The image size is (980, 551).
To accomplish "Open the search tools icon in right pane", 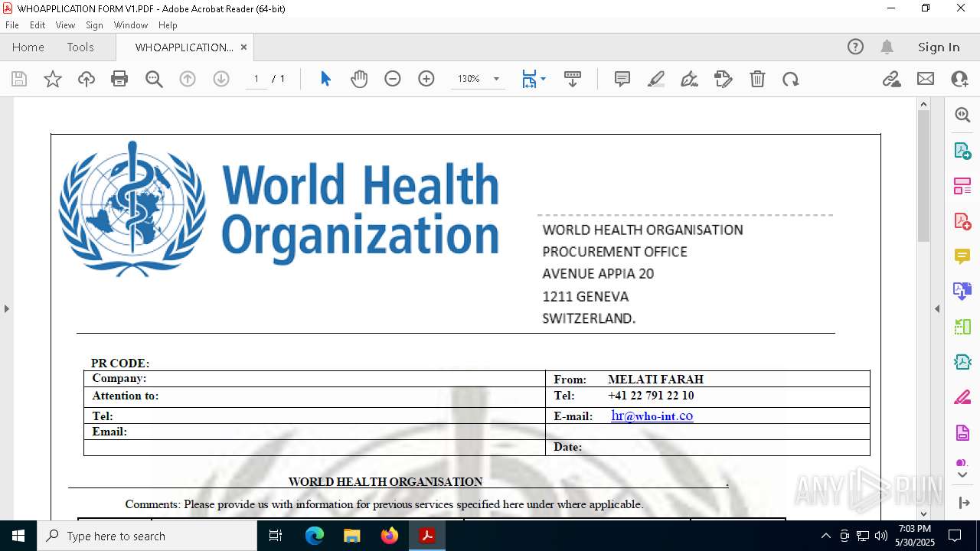I will [x=962, y=115].
